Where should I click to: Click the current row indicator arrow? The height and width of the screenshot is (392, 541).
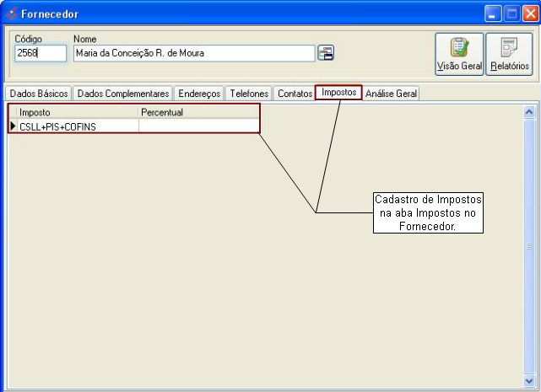pos(13,126)
